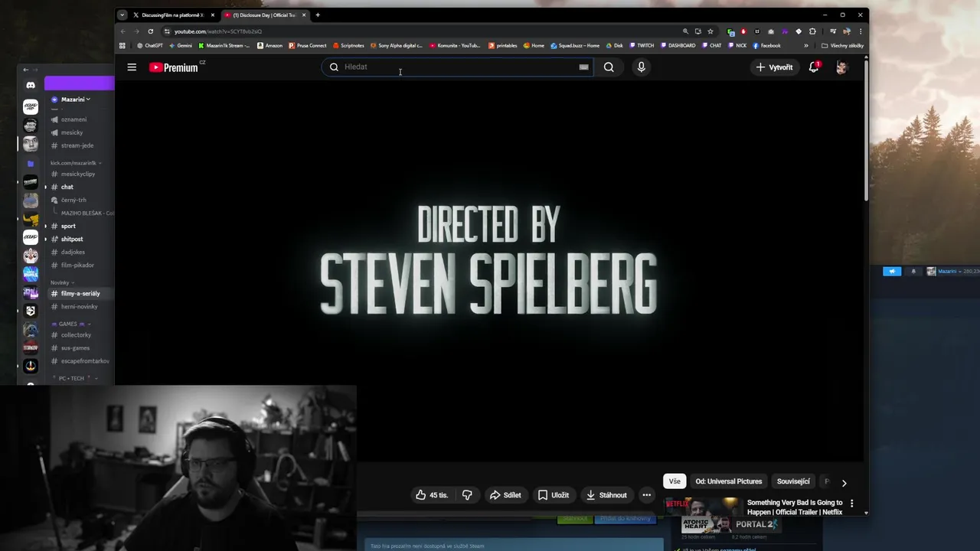The height and width of the screenshot is (551, 980).
Task: Click the YouTube search magnifier button
Action: 609,67
